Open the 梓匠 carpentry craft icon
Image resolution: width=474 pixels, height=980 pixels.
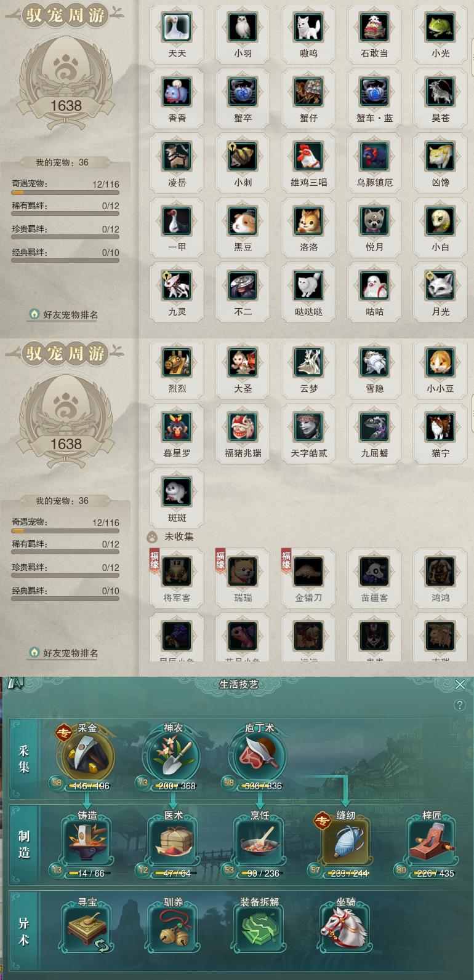[432, 843]
